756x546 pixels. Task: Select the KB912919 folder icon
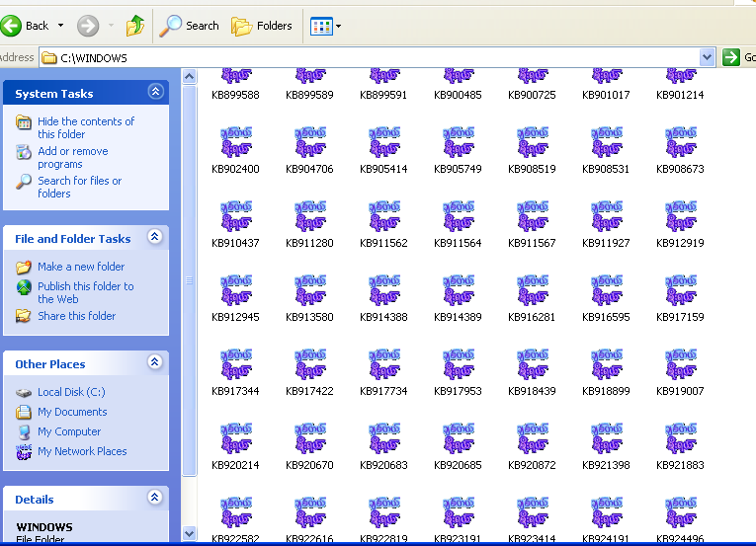pyautogui.click(x=680, y=216)
